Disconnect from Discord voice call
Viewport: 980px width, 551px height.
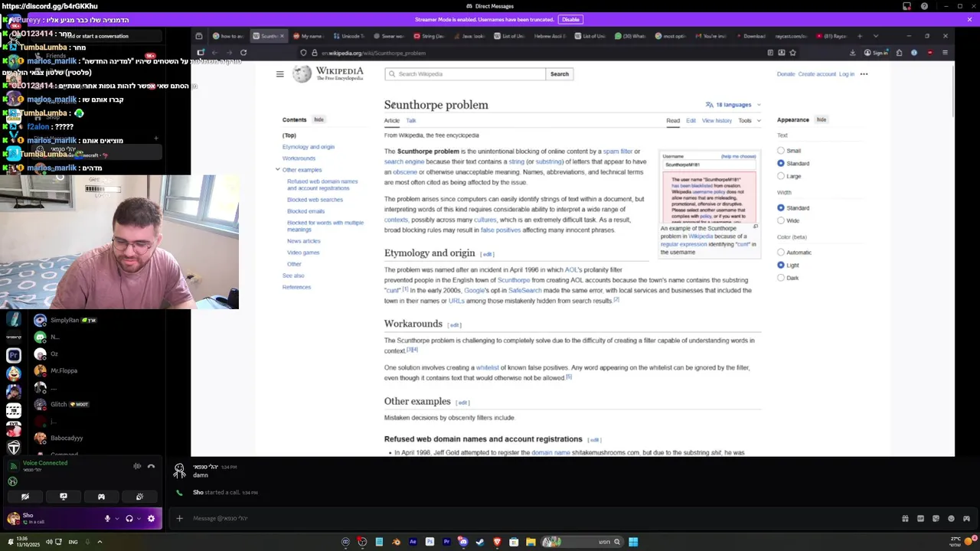pyautogui.click(x=151, y=466)
